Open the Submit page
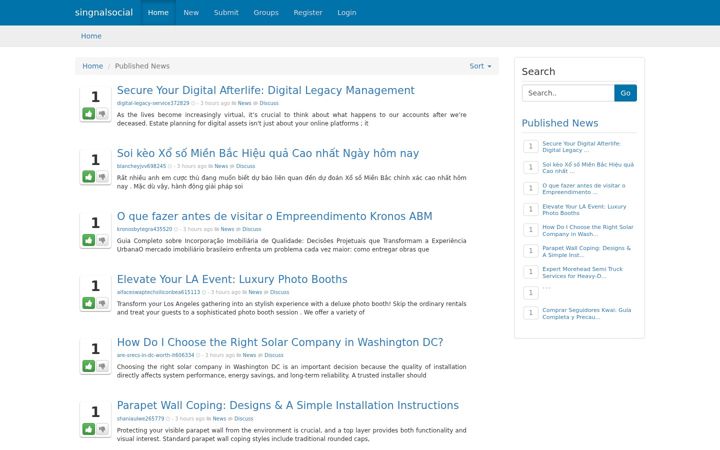 click(x=226, y=12)
